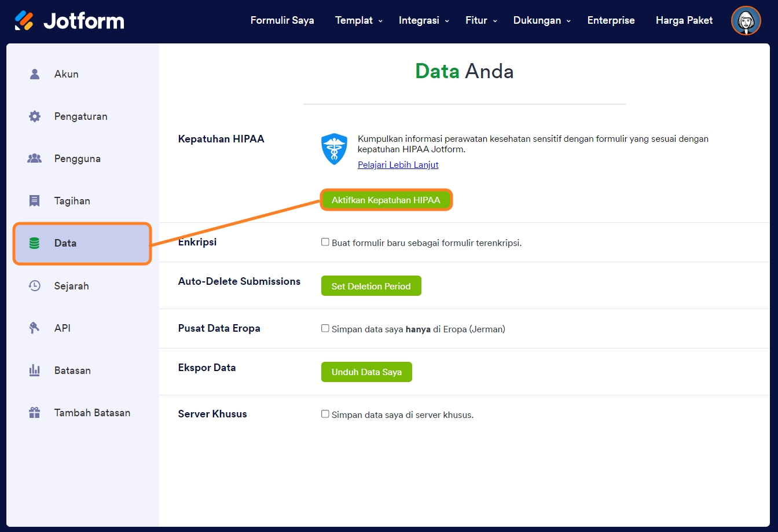The height and width of the screenshot is (532, 778).
Task: Open Batasan via the bar chart icon
Action: [x=35, y=370]
